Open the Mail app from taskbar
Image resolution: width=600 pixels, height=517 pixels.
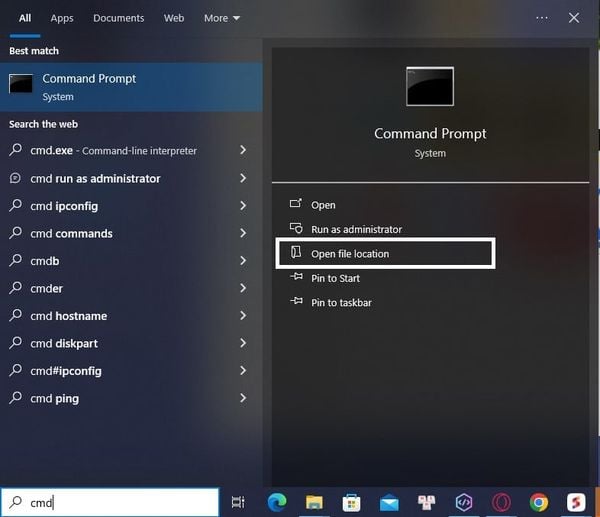pyautogui.click(x=389, y=502)
